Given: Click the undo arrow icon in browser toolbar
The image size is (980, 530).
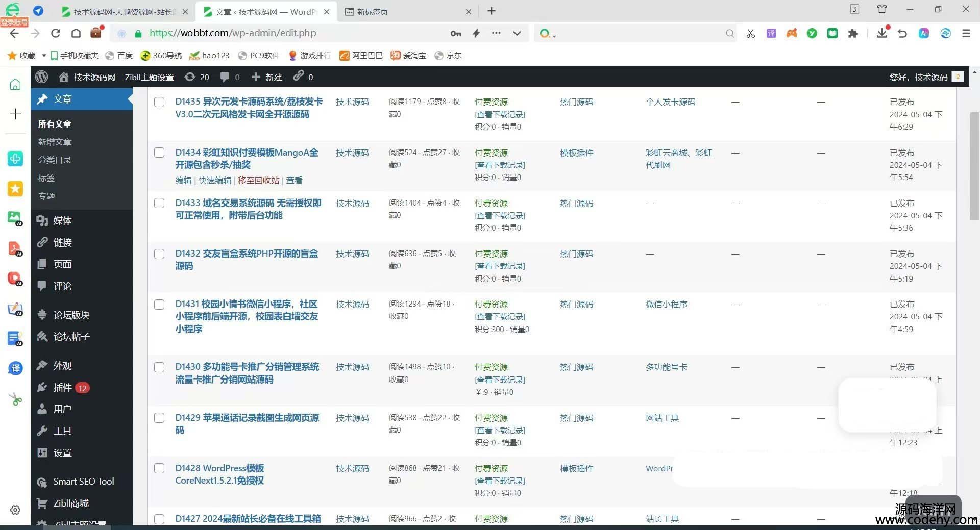Looking at the screenshot, I should pos(902,34).
